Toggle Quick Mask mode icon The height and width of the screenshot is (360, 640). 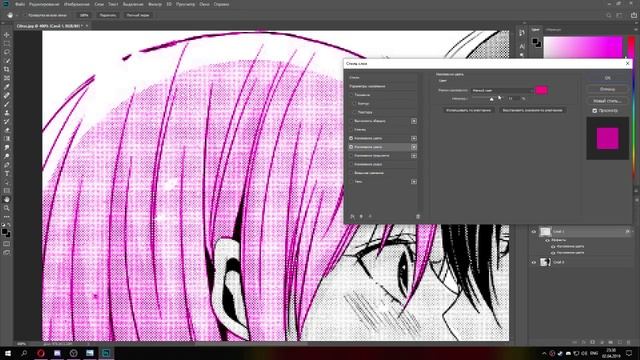[x=7, y=244]
